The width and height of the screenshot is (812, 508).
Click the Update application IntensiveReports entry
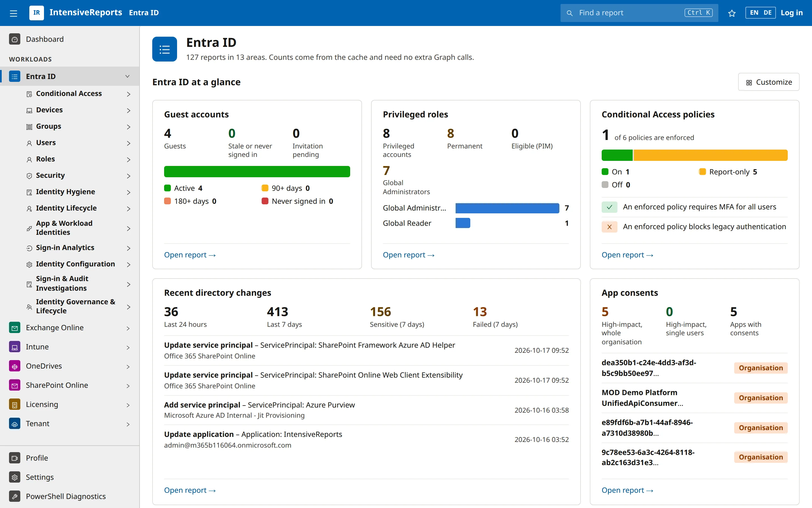click(366, 439)
